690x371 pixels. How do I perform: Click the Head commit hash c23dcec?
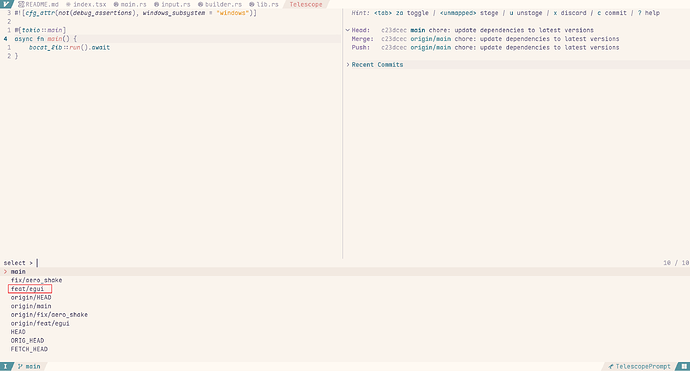[394, 30]
